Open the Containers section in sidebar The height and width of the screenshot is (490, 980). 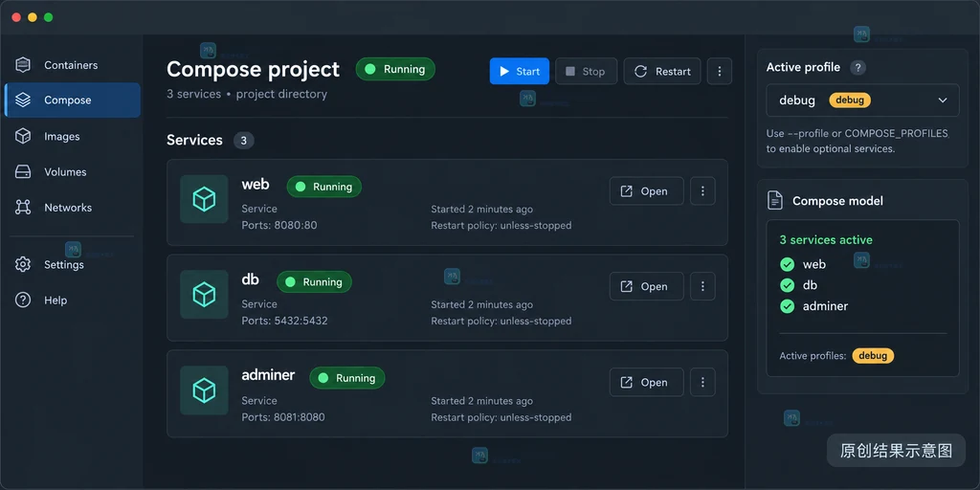click(72, 65)
